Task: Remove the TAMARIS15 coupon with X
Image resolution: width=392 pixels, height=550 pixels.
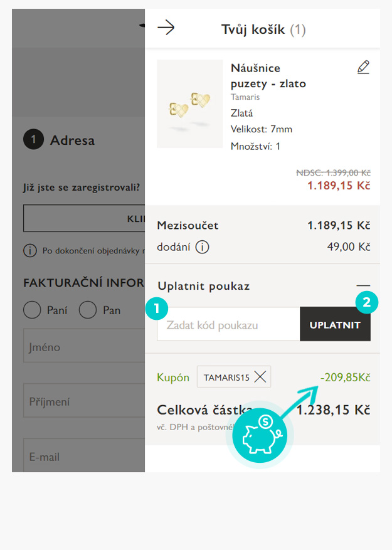Action: [x=260, y=377]
